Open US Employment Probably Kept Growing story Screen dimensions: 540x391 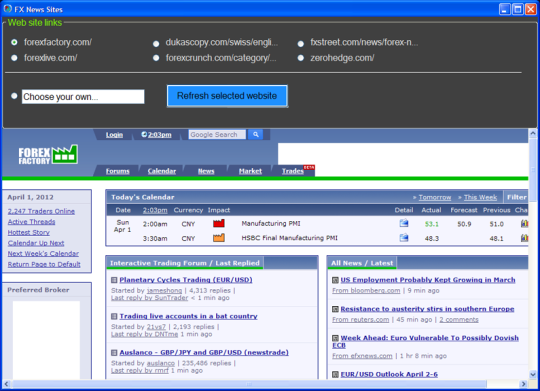pyautogui.click(x=428, y=280)
